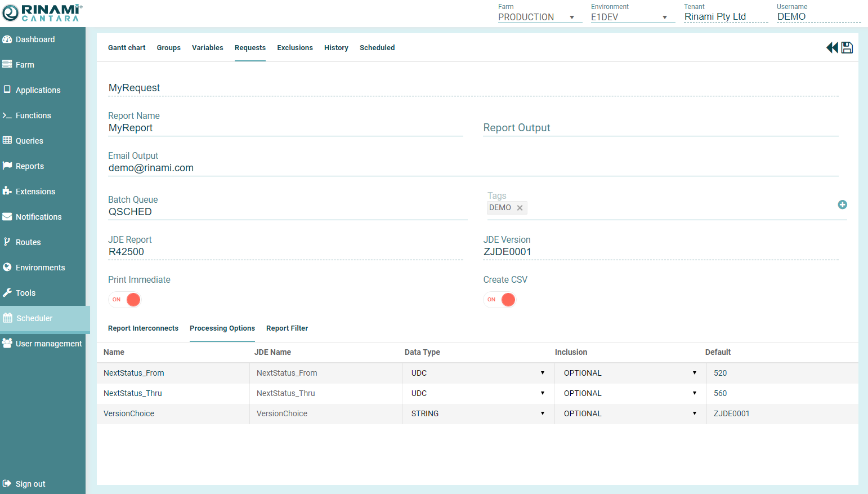Open User management in sidebar
The image size is (868, 494).
coord(48,344)
